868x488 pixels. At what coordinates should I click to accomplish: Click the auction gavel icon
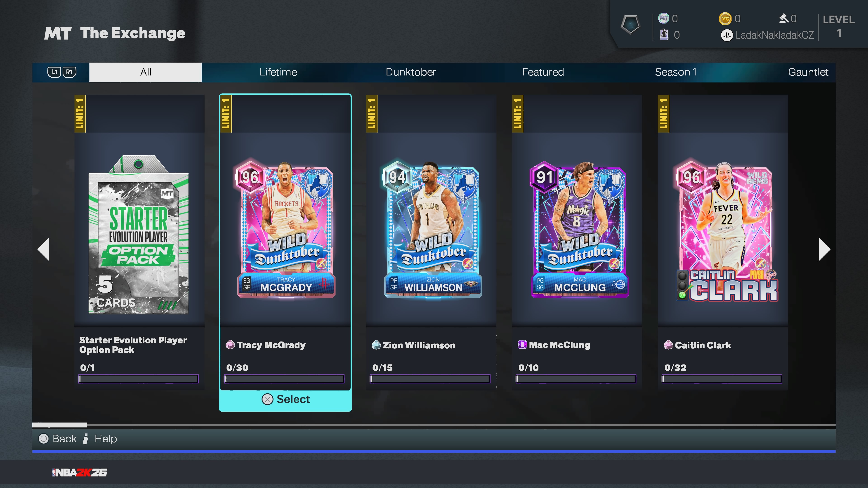click(784, 18)
